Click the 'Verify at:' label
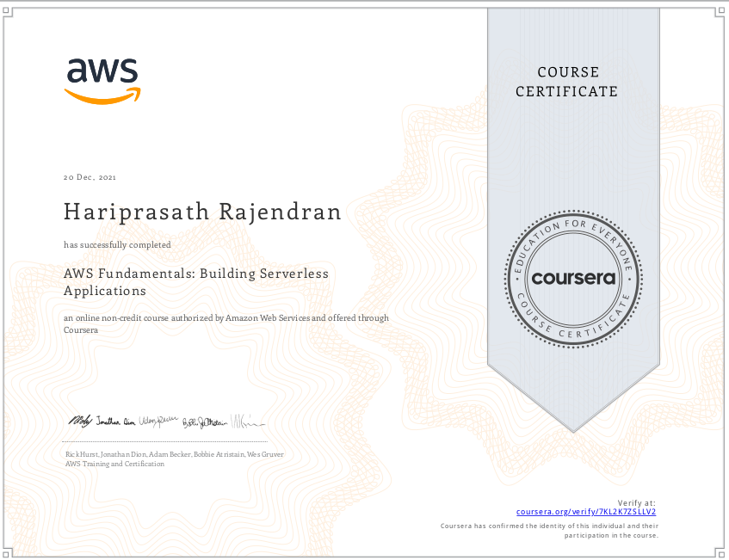 click(637, 503)
